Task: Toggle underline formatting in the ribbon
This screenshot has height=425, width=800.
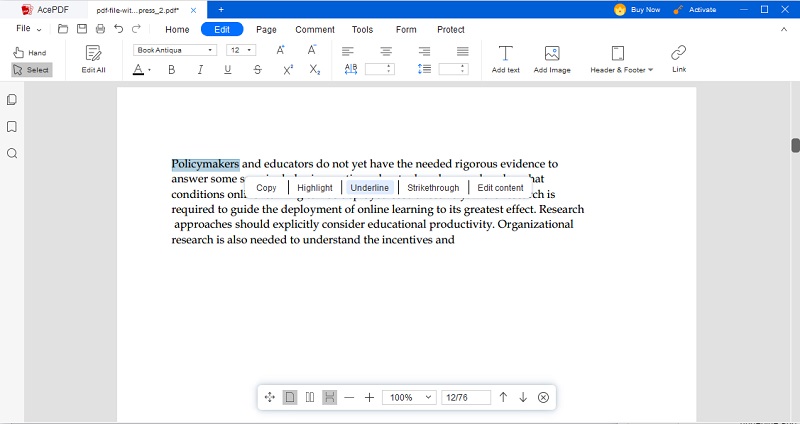Action: pyautogui.click(x=228, y=70)
